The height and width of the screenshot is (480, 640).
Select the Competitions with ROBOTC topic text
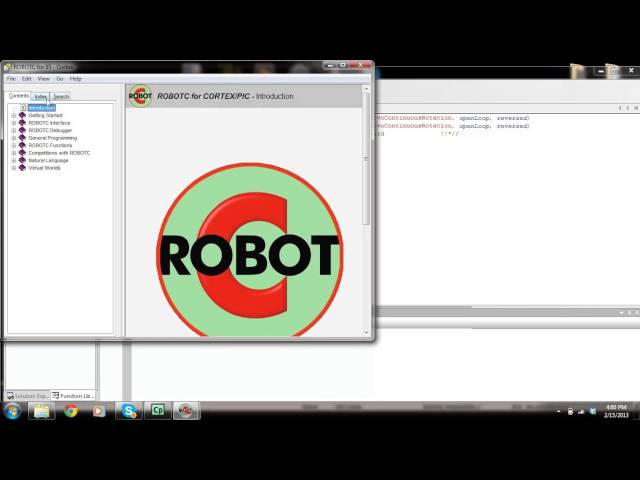coord(59,153)
